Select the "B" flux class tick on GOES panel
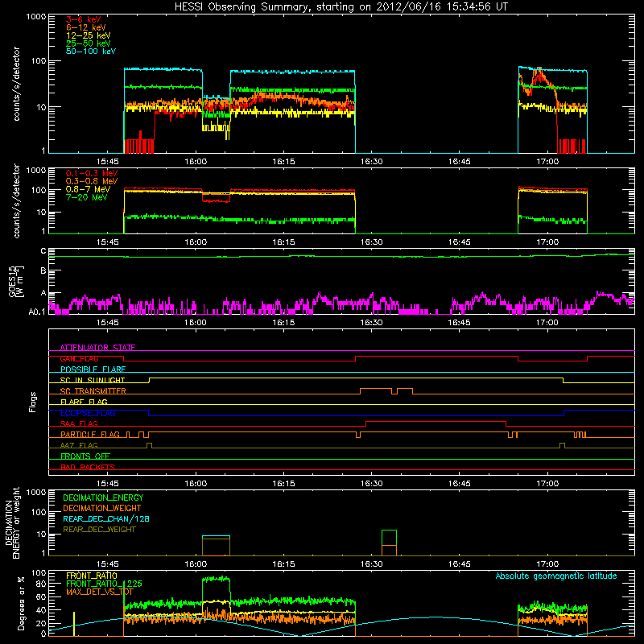644x644 pixels. [43, 270]
